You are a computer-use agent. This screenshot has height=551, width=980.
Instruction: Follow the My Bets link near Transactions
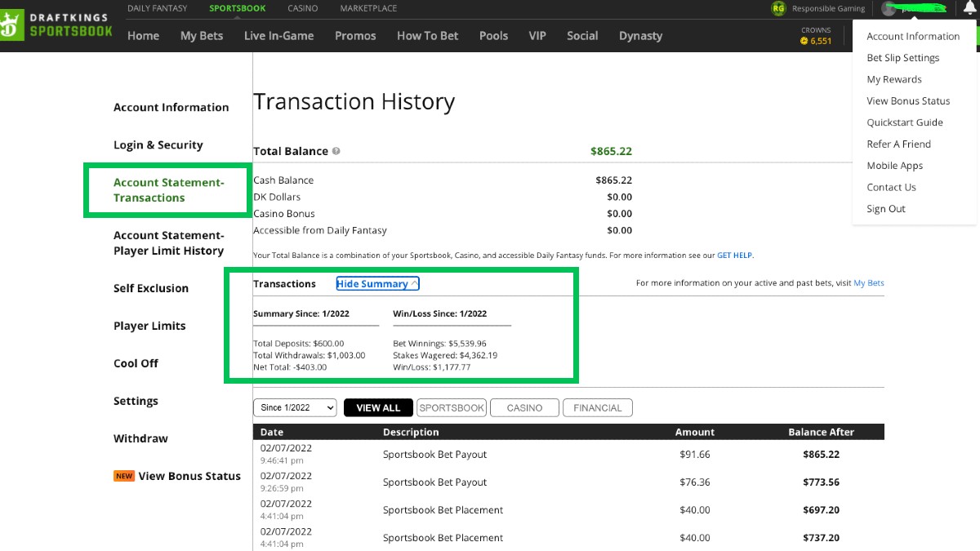coord(869,283)
